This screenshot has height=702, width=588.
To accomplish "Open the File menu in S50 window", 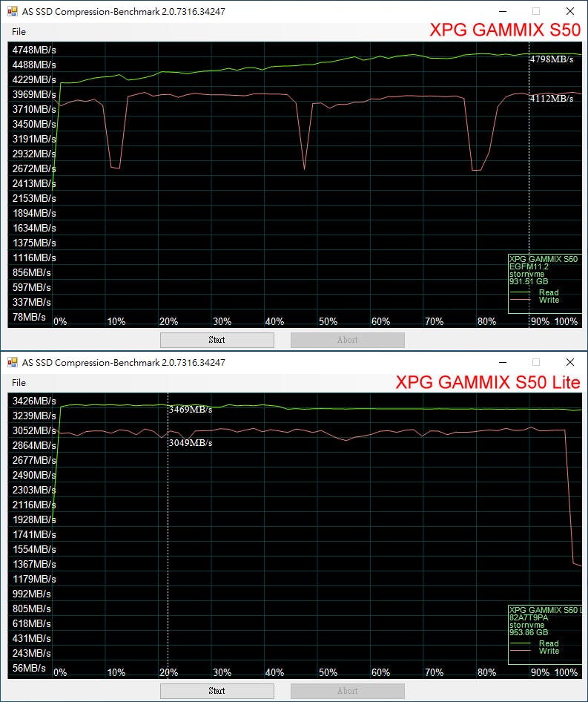I will click(x=19, y=32).
